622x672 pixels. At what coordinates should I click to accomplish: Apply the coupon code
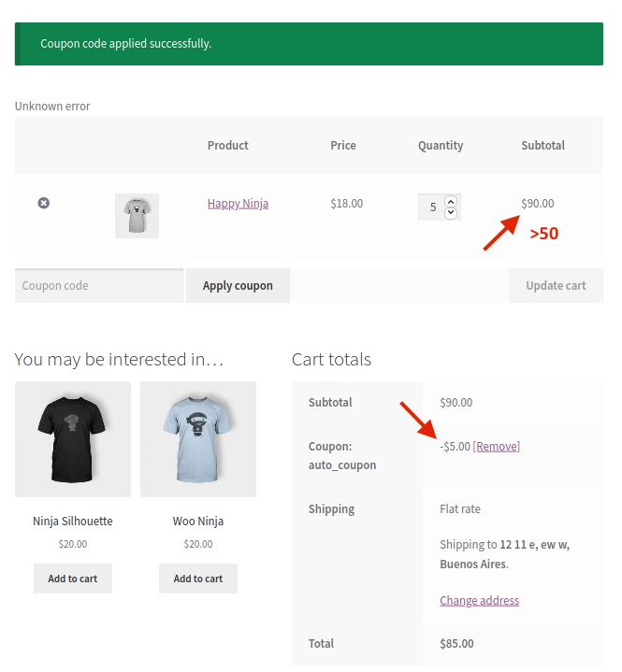[x=239, y=285]
